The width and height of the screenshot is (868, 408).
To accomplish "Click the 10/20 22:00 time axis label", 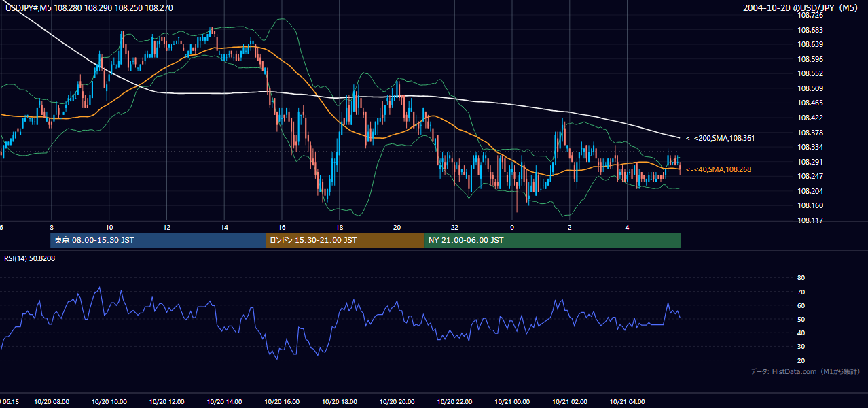I will (454, 402).
